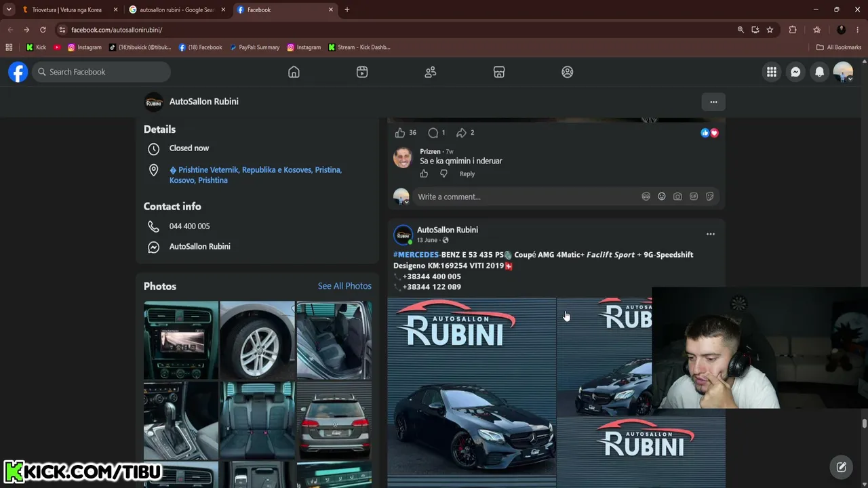Open the PayPal: Summary bookmark
The width and height of the screenshot is (868, 488).
[x=254, y=47]
